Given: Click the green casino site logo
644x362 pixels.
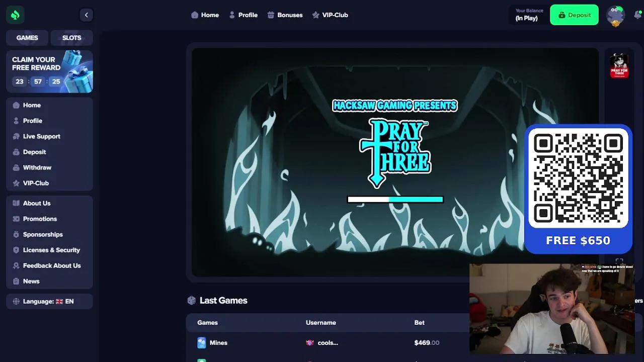Looking at the screenshot, I should click(15, 15).
